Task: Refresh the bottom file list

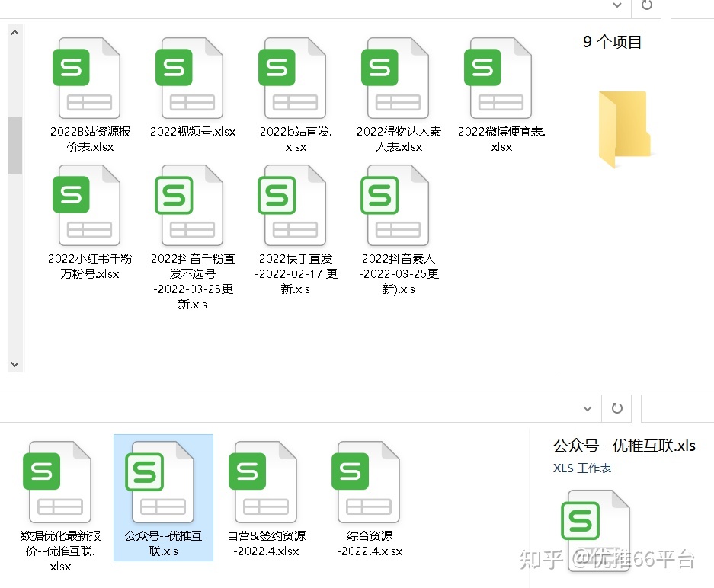Action: pos(616,408)
